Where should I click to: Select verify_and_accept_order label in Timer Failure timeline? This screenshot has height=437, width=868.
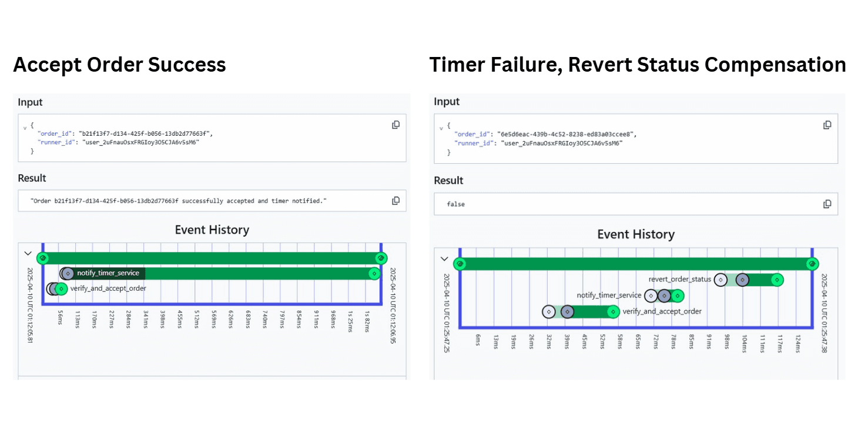[662, 311]
